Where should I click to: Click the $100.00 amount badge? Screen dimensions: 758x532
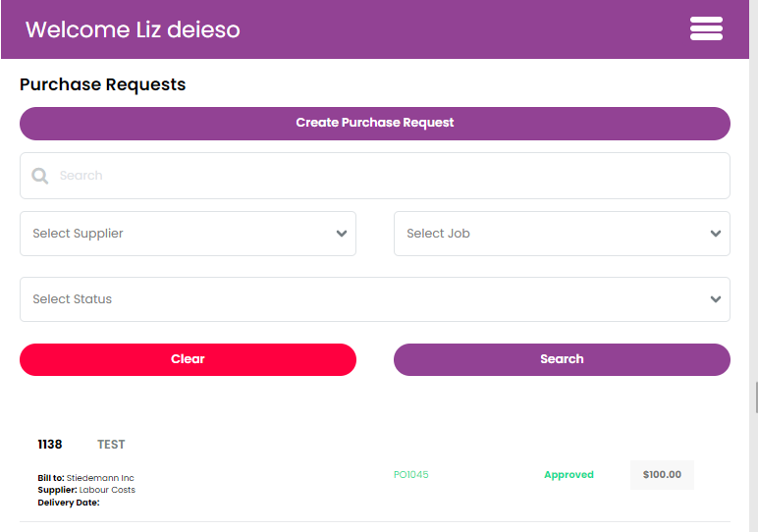tap(662, 474)
